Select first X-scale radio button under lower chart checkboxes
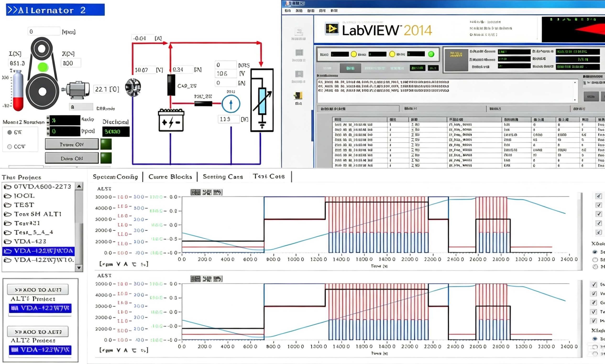Image resolution: width=605 pixels, height=364 pixels. pyautogui.click(x=595, y=339)
